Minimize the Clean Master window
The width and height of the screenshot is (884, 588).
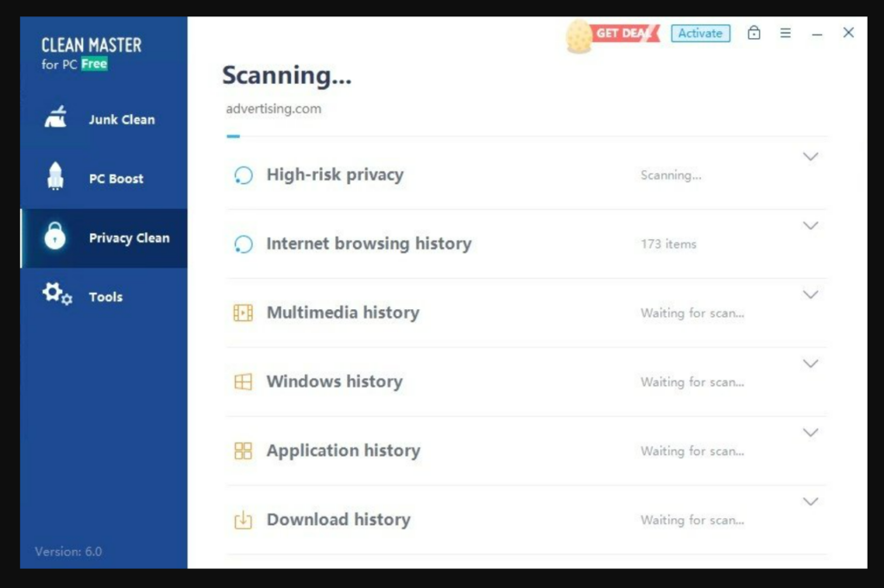[817, 35]
